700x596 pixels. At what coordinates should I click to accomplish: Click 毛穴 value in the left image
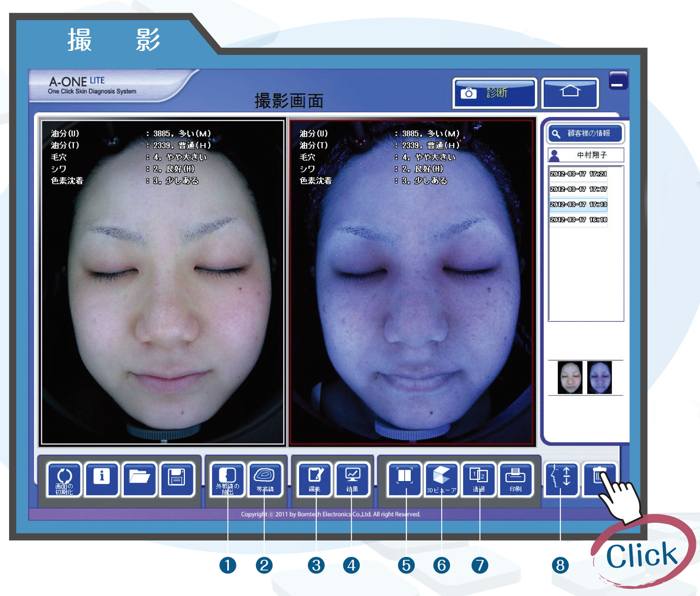pyautogui.click(x=180, y=157)
